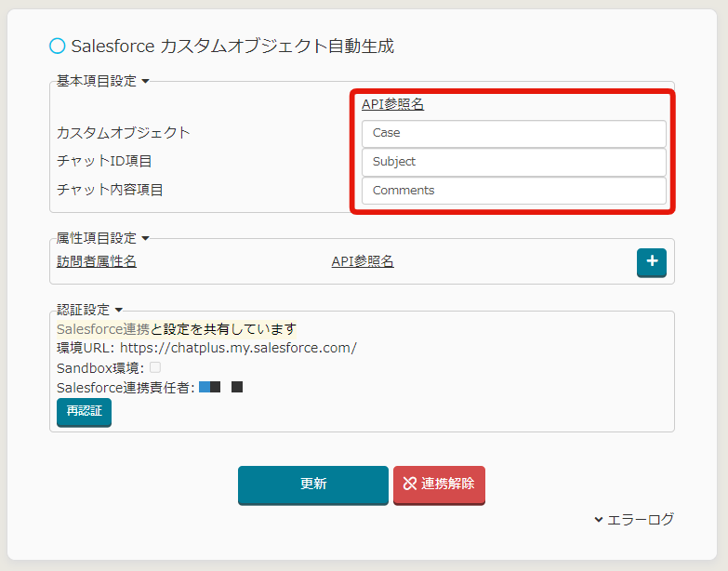Screen dimensions: 728x571
Task: Click the plus icon to add attribute
Action: 652,262
